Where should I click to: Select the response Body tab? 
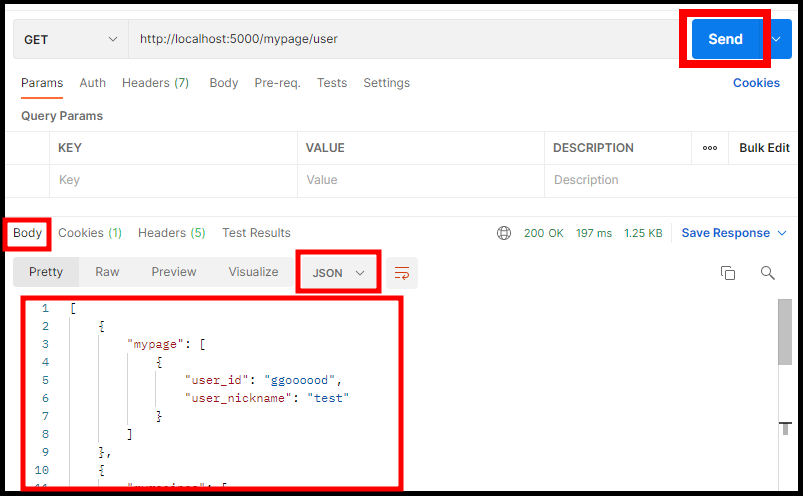[28, 233]
